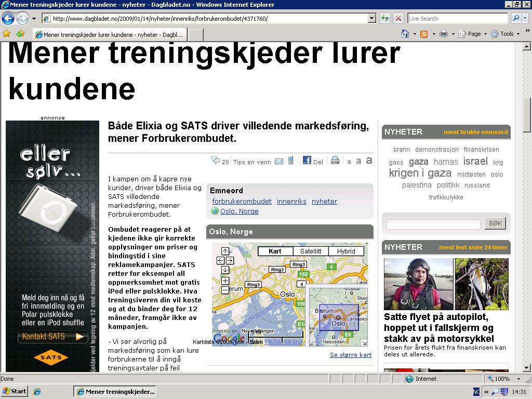
Task: Show more toolbar commands chevron
Action: (527, 31)
